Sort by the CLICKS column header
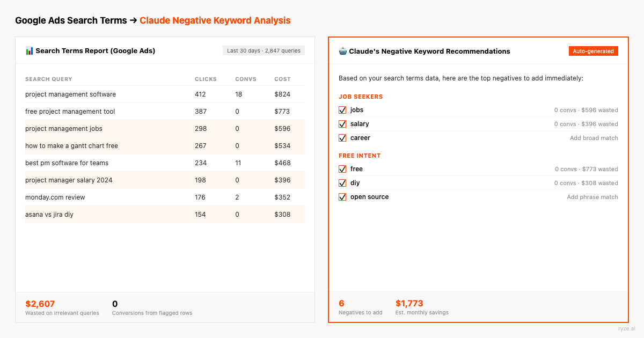Screen dimensions: 644x338 coord(206,79)
